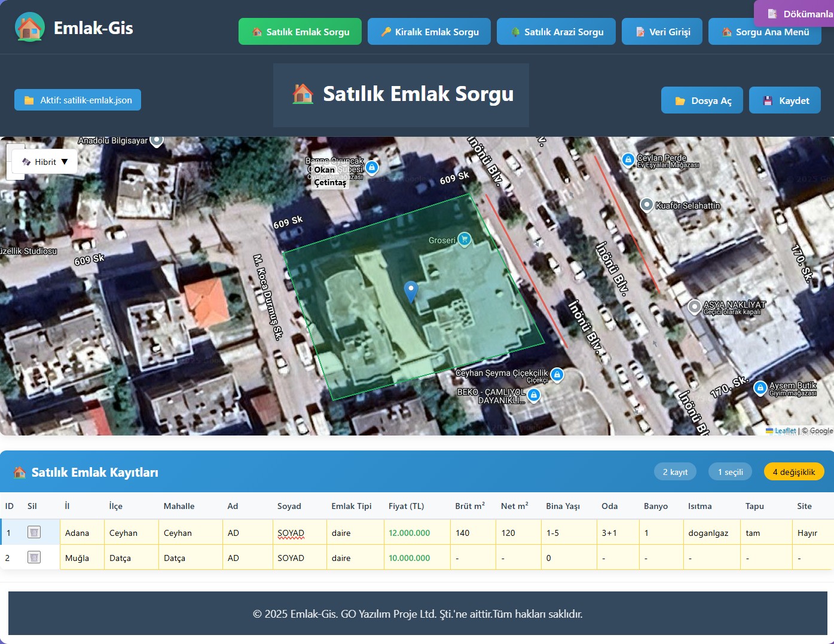Click the blue location pin on map
834x644 pixels.
411,291
